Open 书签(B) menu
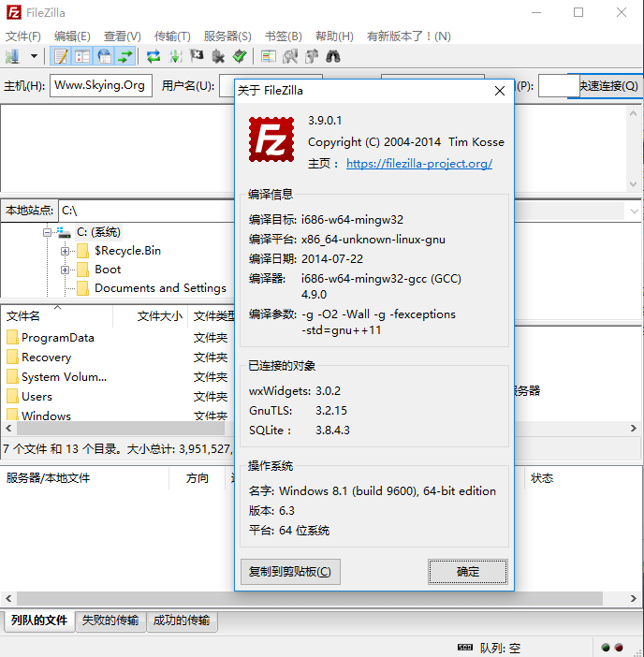The image size is (644, 657). pyautogui.click(x=284, y=36)
